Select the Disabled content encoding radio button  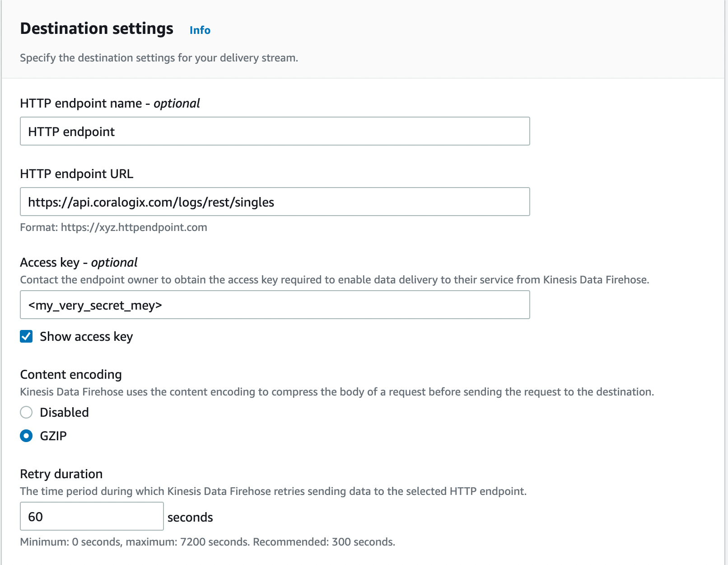[x=26, y=412]
